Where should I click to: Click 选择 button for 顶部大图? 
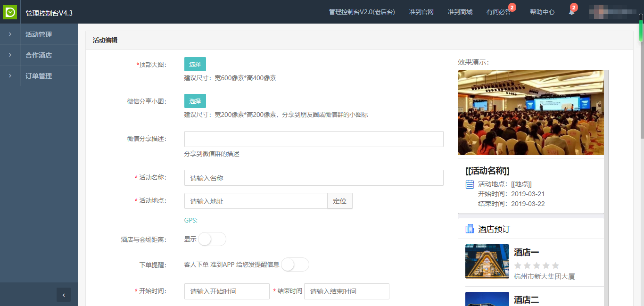point(195,64)
